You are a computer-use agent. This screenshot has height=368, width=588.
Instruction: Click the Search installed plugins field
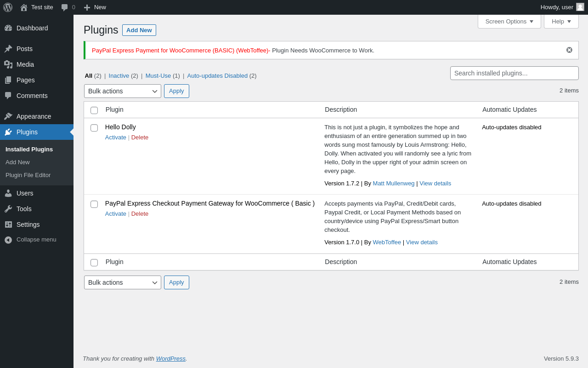(x=514, y=73)
